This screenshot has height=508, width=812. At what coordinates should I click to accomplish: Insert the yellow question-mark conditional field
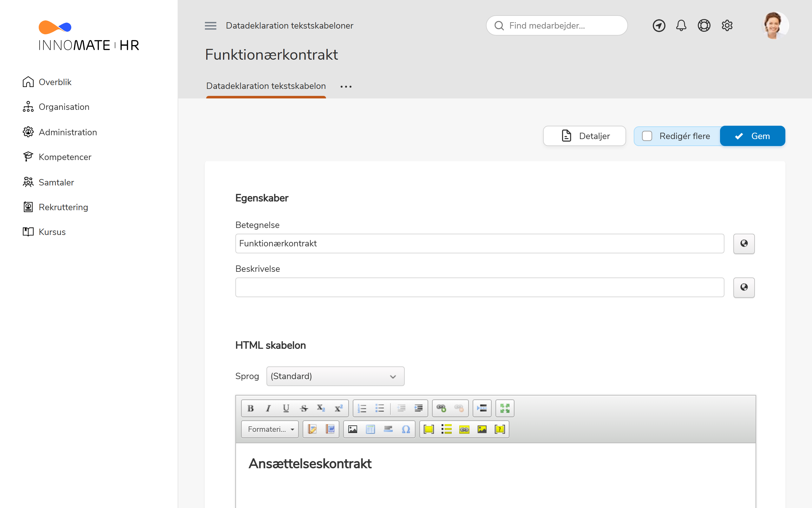500,429
